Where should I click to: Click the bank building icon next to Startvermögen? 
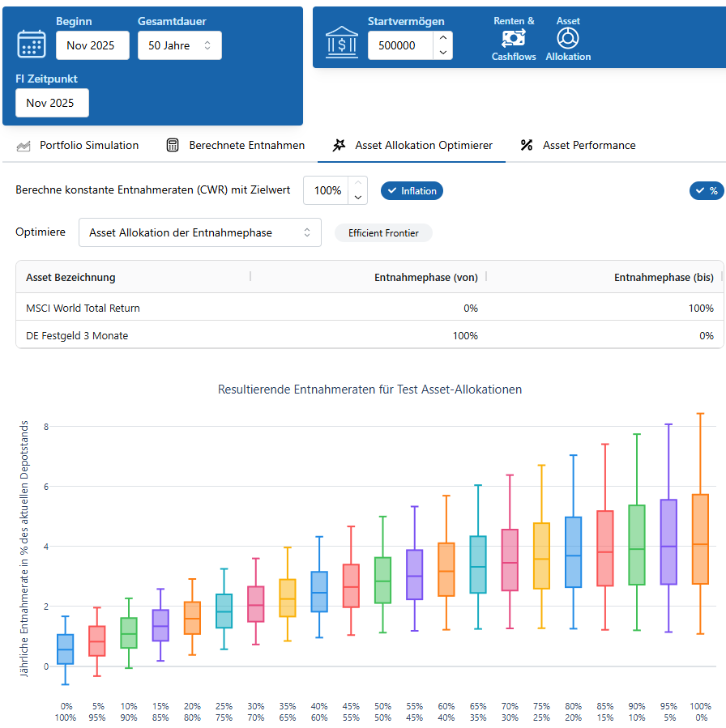(341, 44)
